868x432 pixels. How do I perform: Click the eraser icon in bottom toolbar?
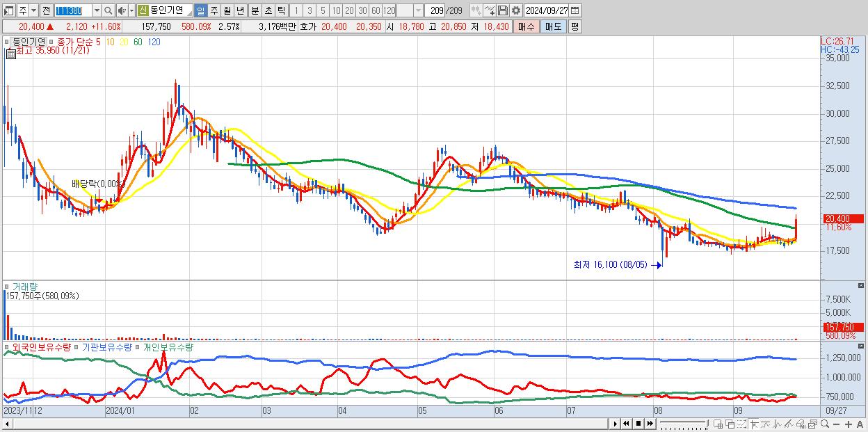coord(801,424)
